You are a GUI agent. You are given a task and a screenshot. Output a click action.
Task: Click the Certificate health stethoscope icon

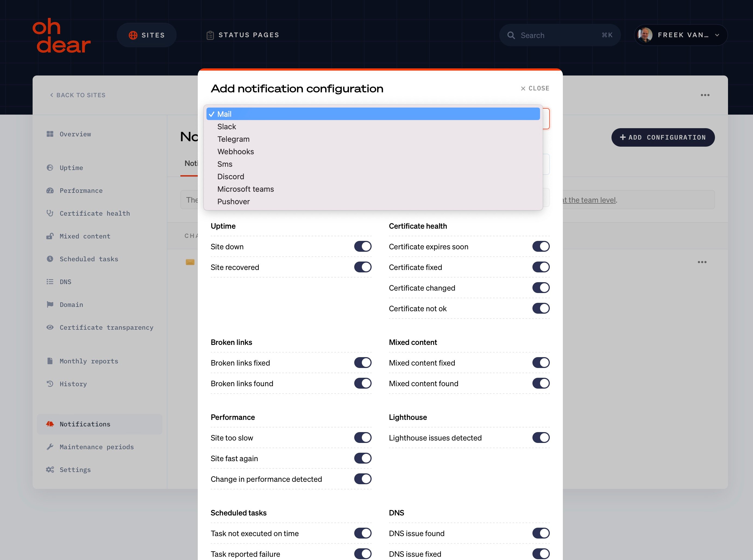[x=50, y=213]
